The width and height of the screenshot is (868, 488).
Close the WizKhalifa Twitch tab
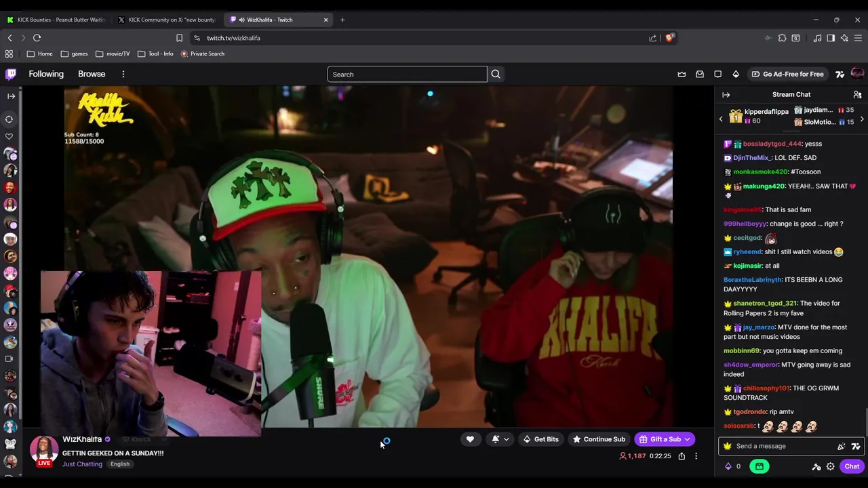(x=325, y=20)
